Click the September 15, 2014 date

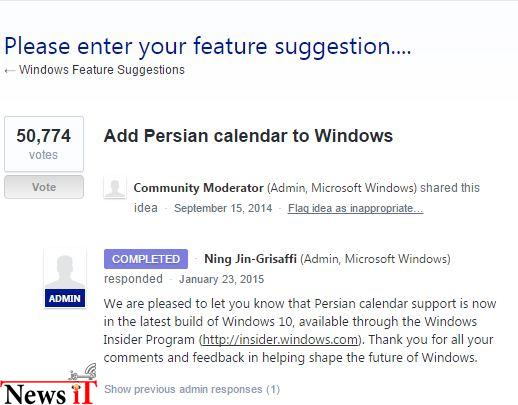click(223, 208)
